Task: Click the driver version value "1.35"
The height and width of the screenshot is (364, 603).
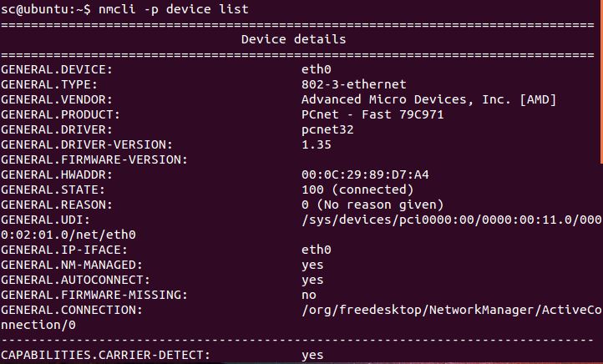Action: (x=317, y=144)
